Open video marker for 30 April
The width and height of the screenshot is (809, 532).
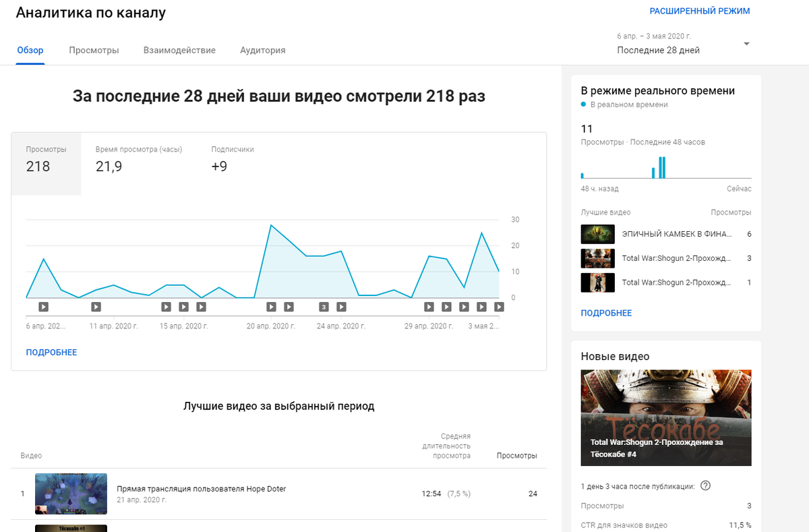tap(447, 307)
